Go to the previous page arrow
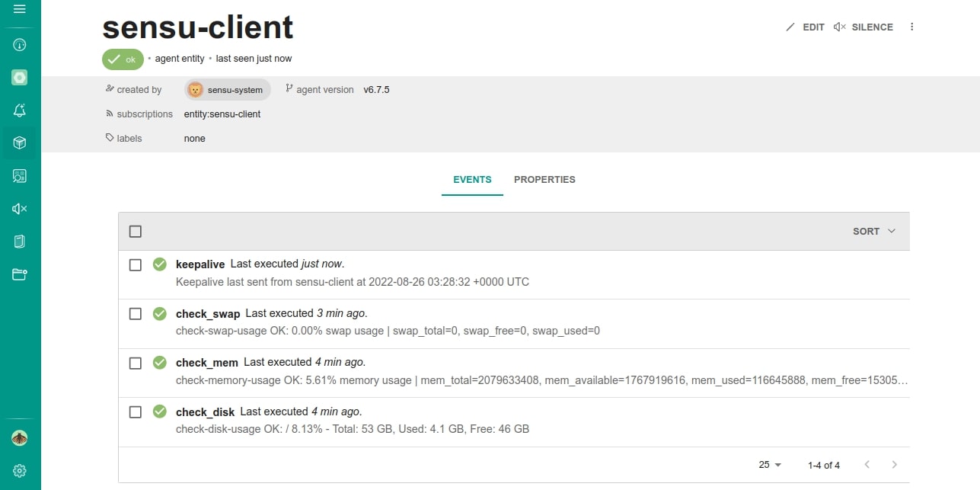The image size is (980, 490). (867, 465)
